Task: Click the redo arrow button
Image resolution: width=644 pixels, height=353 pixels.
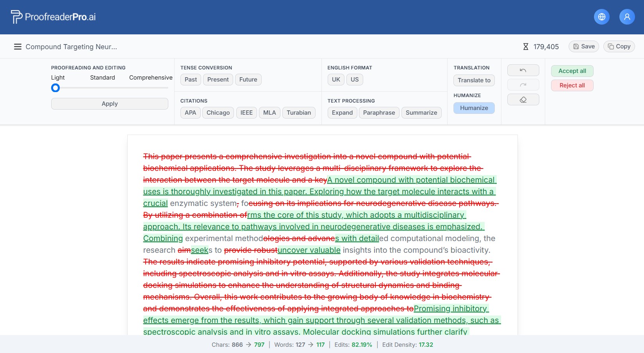Action: [523, 85]
